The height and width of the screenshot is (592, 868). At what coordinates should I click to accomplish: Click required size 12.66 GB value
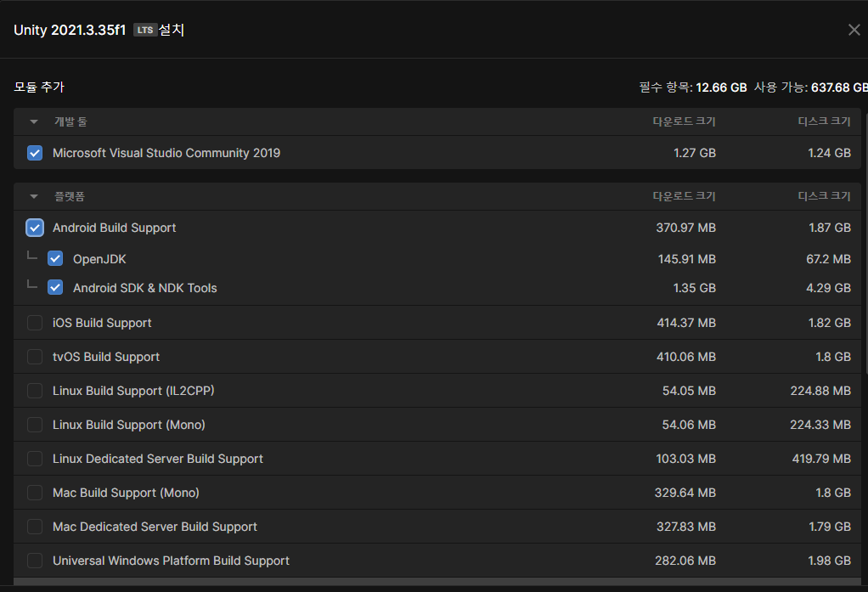click(x=721, y=87)
